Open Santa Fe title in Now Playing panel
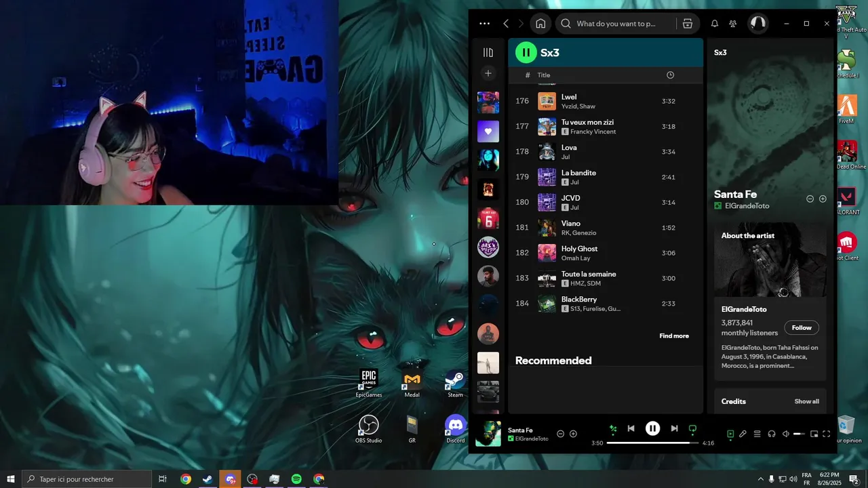 click(735, 194)
